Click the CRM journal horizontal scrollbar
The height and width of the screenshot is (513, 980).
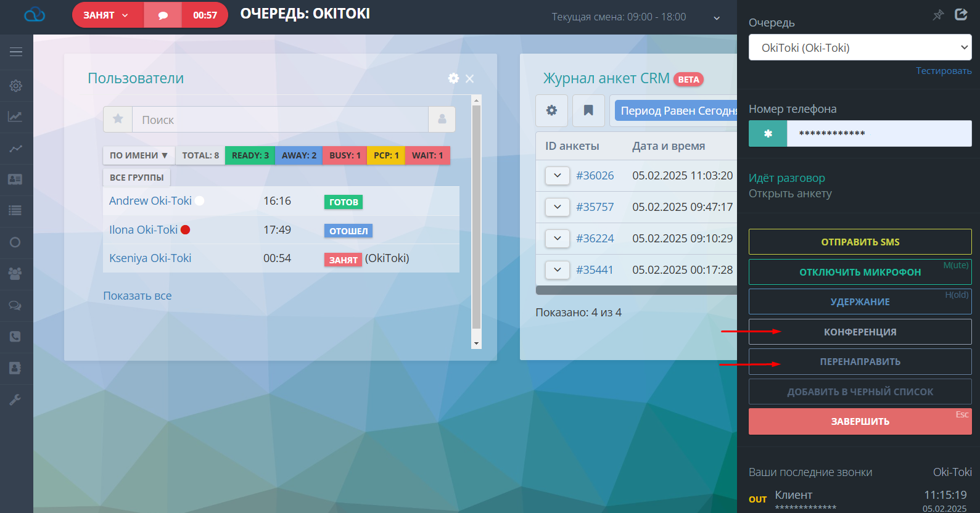(x=636, y=290)
